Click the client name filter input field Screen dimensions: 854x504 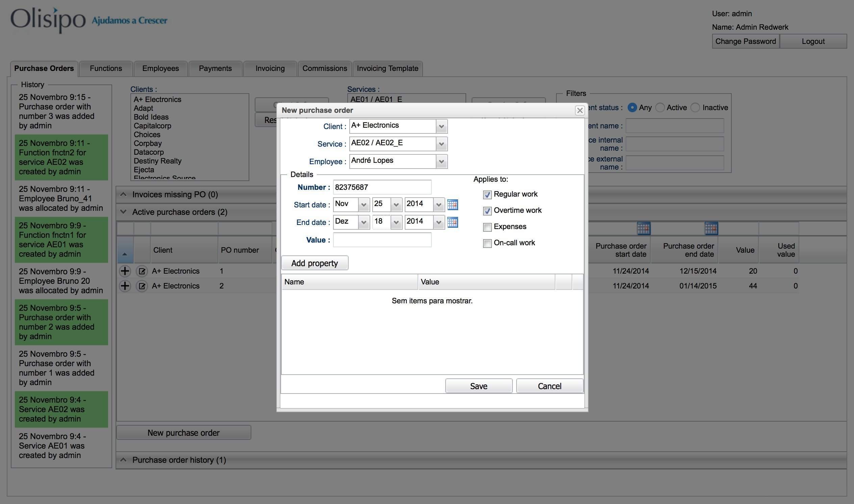[675, 126]
